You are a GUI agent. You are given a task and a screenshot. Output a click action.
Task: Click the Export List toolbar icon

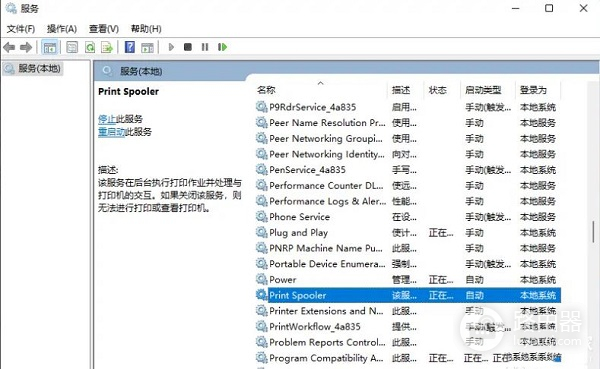[107, 47]
